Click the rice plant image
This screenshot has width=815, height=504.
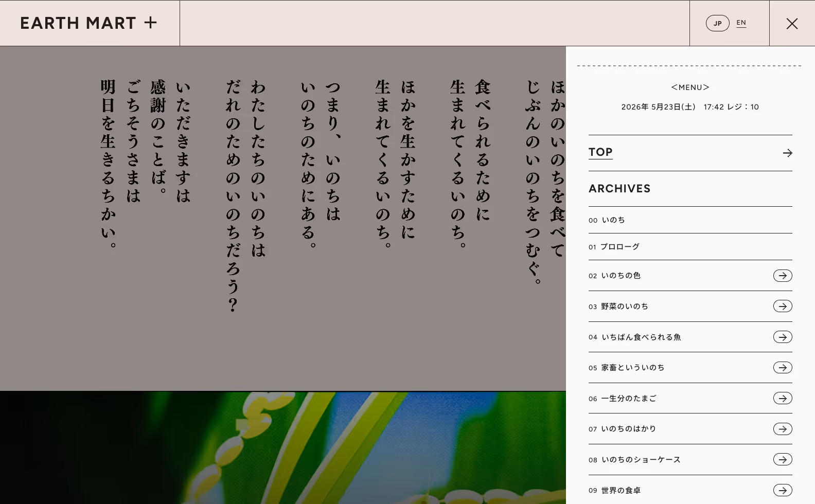tap(283, 447)
